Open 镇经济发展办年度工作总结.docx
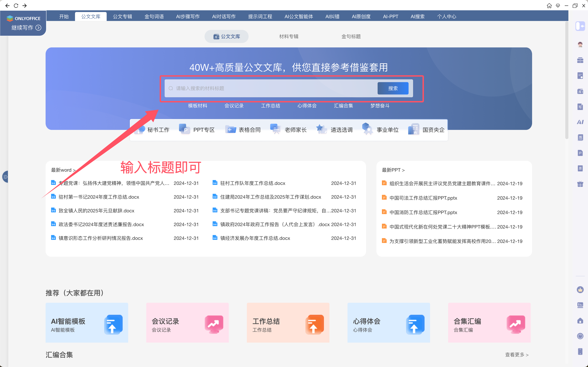Image resolution: width=588 pixels, height=367 pixels. [x=255, y=238]
